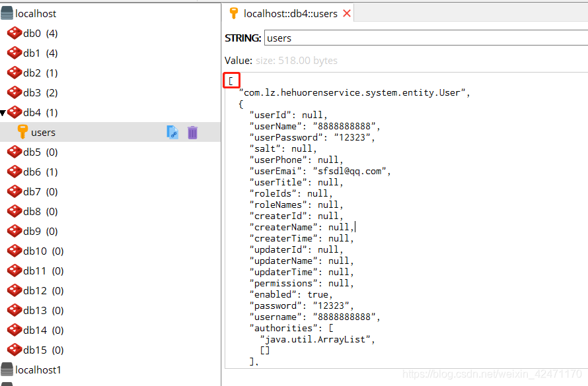Screen dimensions: 588x386
Task: Click the size: 518.00 bytes text
Action: (297, 61)
